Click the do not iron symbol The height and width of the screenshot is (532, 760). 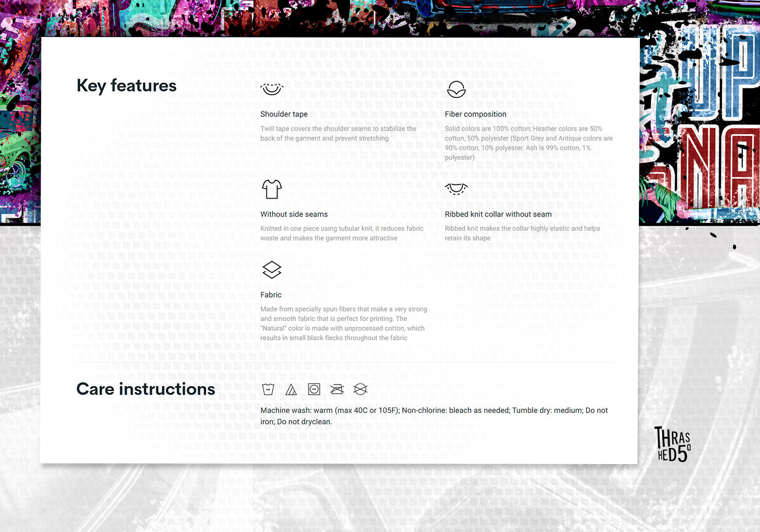(x=337, y=389)
